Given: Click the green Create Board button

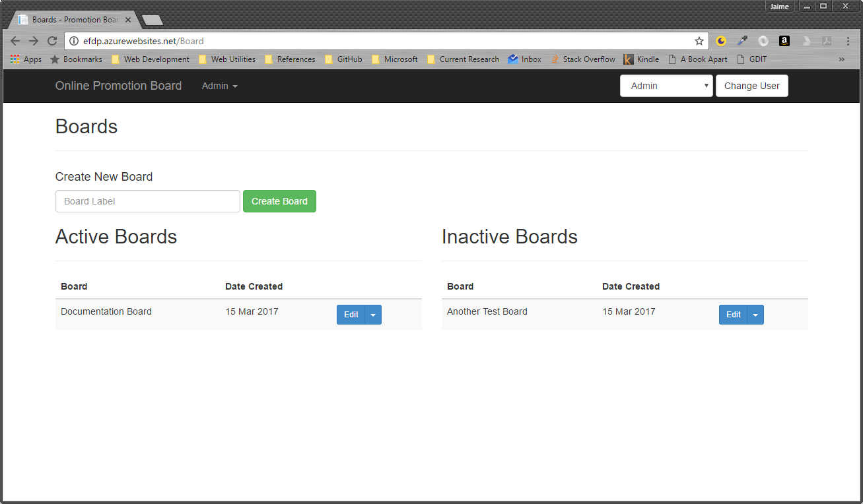Looking at the screenshot, I should click(x=279, y=201).
